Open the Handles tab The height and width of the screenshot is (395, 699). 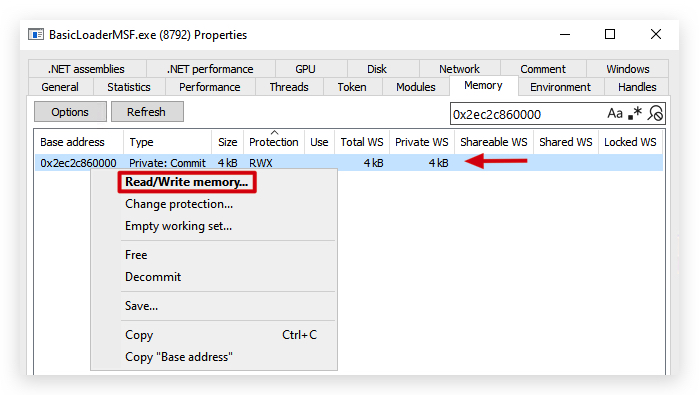click(637, 87)
